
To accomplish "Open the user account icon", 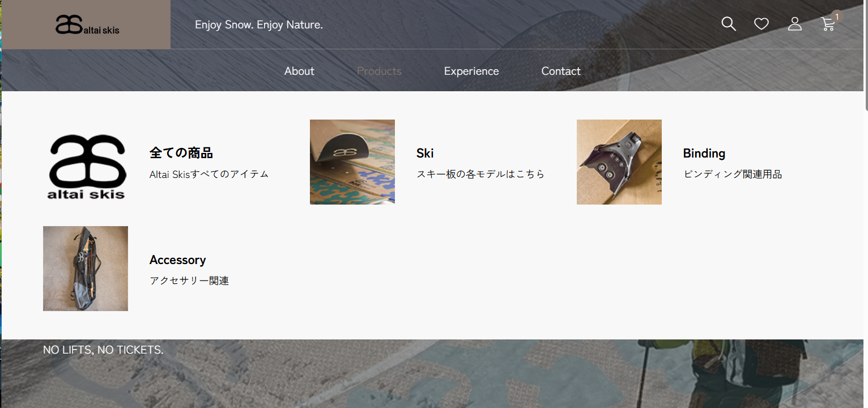I will pyautogui.click(x=795, y=24).
